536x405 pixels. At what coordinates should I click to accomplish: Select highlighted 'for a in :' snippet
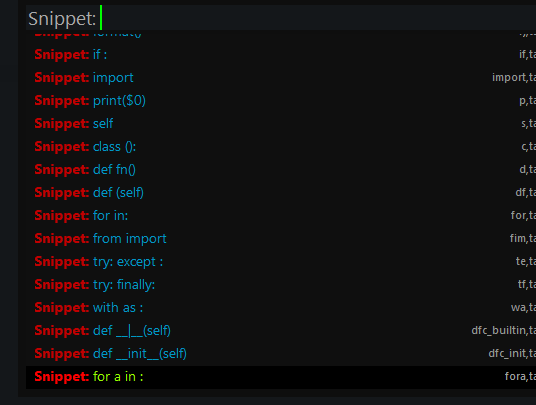point(281,377)
